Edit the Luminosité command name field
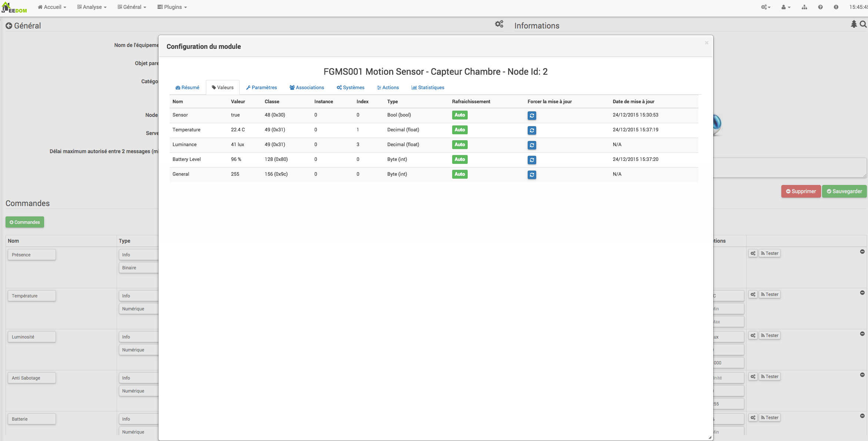The height and width of the screenshot is (441, 868). (32, 337)
